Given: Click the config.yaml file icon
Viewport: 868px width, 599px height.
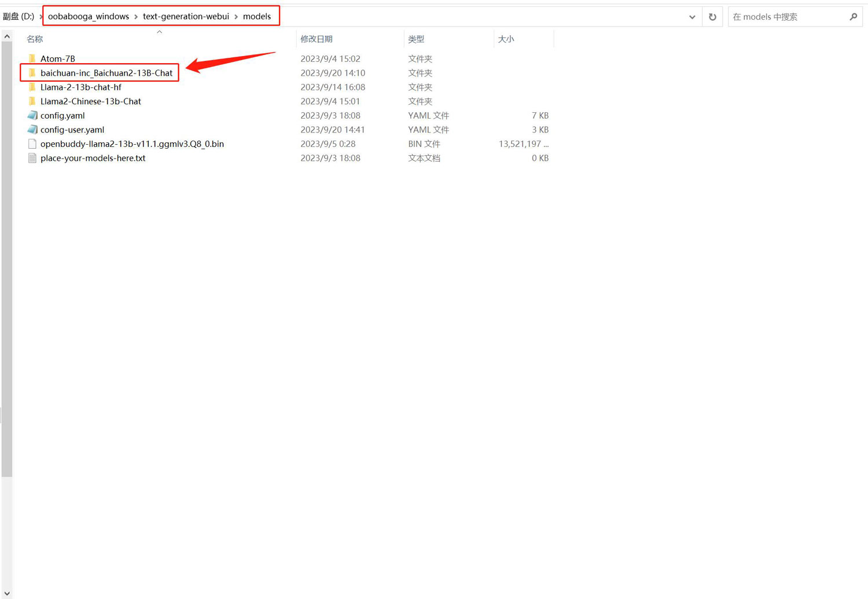Looking at the screenshot, I should coord(32,115).
